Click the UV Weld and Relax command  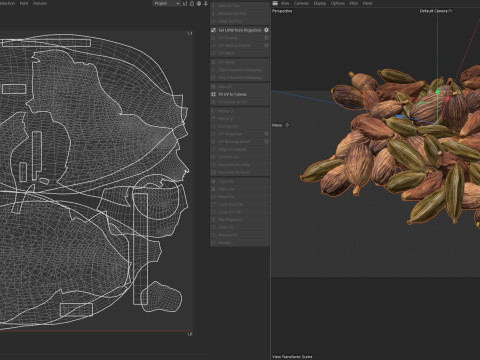(x=235, y=45)
